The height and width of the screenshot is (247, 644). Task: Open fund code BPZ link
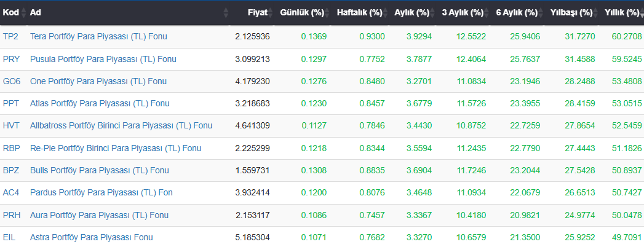click(11, 170)
